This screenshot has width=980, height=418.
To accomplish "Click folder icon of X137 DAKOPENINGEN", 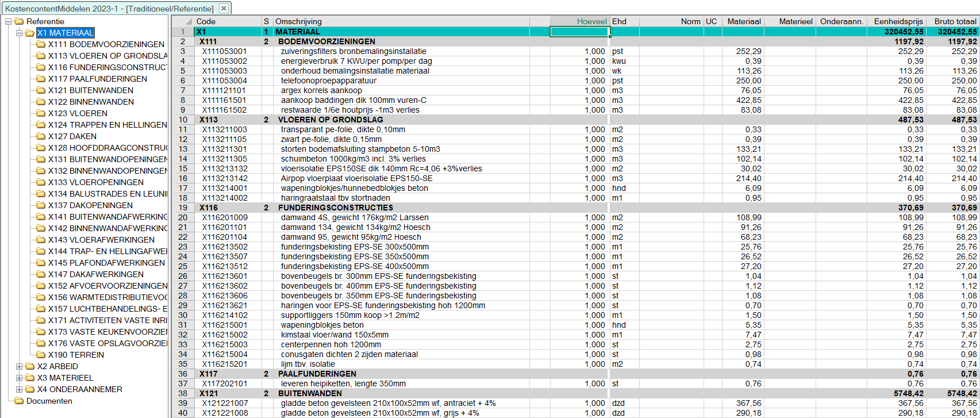I will [41, 205].
